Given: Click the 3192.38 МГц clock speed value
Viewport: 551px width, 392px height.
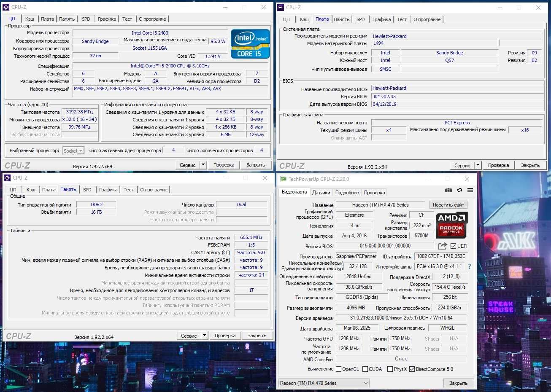Looking at the screenshot, I should [79, 112].
